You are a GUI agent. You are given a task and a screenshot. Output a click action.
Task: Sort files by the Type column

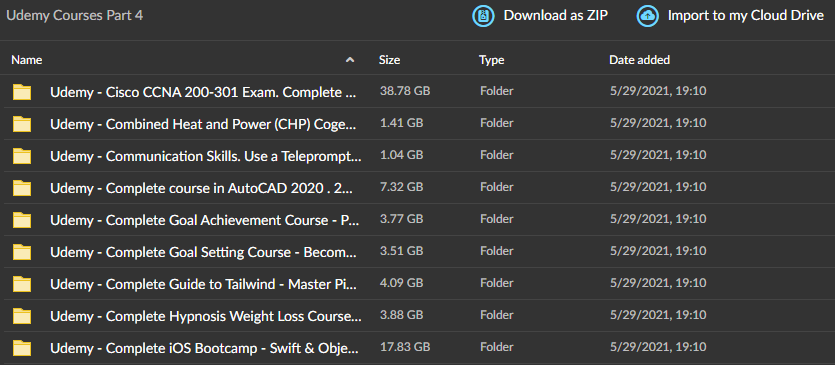(x=491, y=60)
